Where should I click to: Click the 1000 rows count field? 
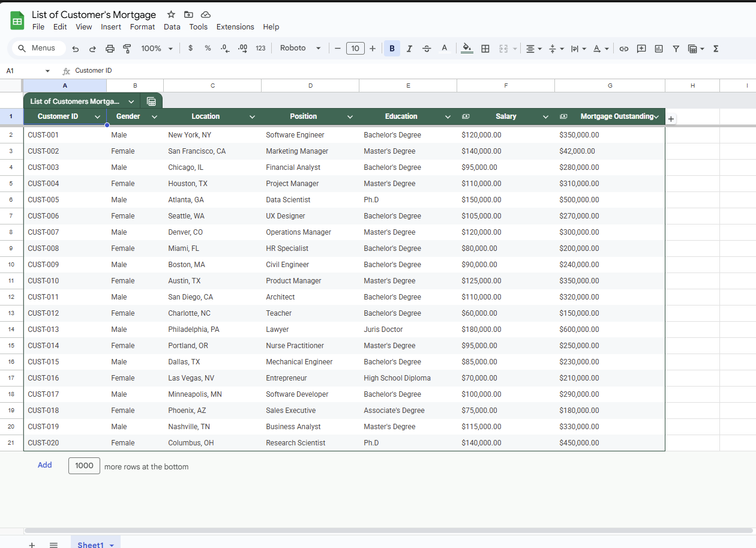[x=84, y=466]
